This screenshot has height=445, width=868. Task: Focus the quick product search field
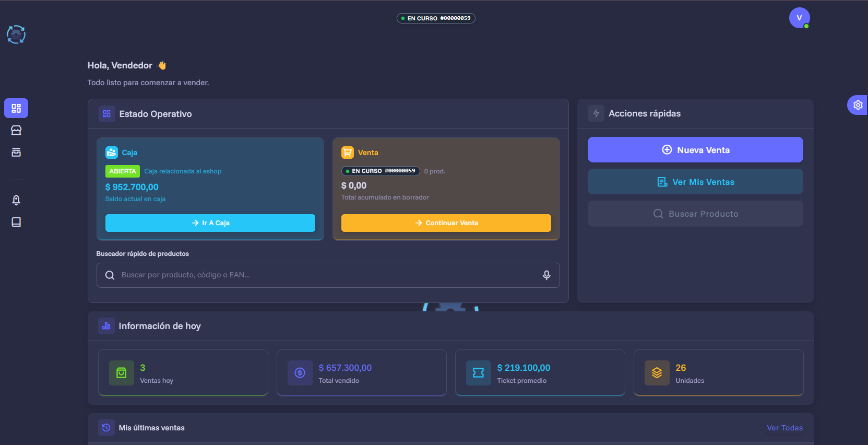(x=328, y=275)
